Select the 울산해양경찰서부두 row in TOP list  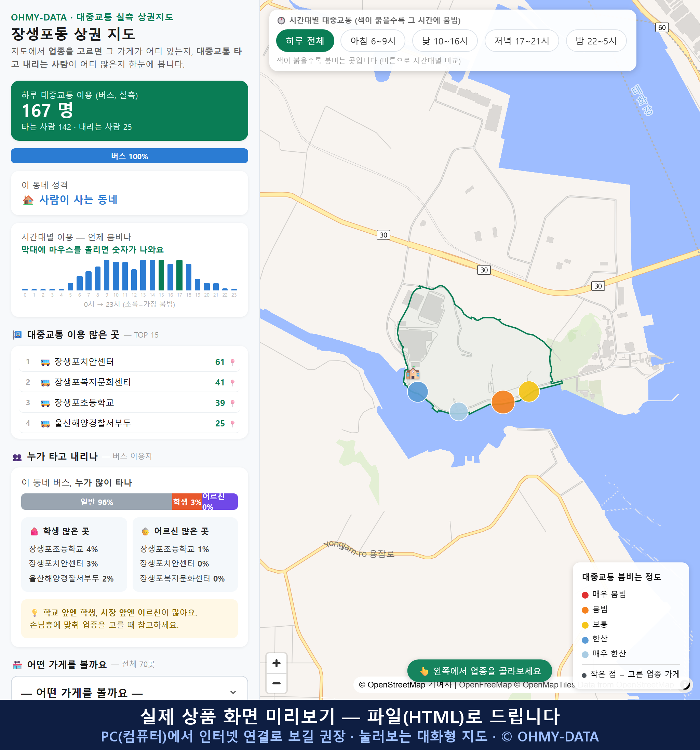pyautogui.click(x=130, y=423)
